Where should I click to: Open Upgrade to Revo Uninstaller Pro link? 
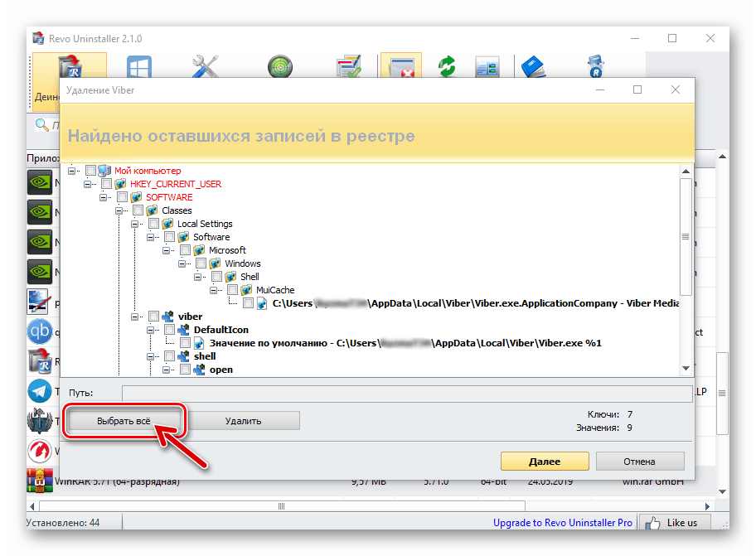[562, 523]
